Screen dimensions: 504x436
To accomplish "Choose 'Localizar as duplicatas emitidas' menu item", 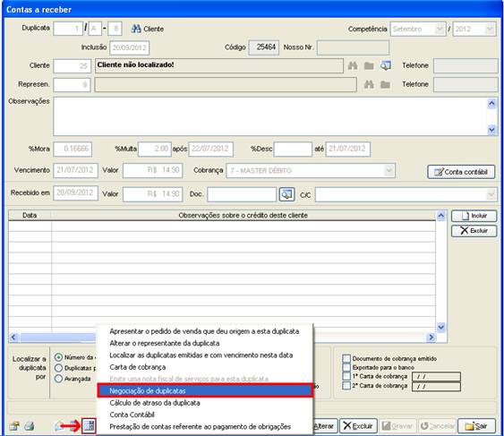I will pyautogui.click(x=205, y=355).
